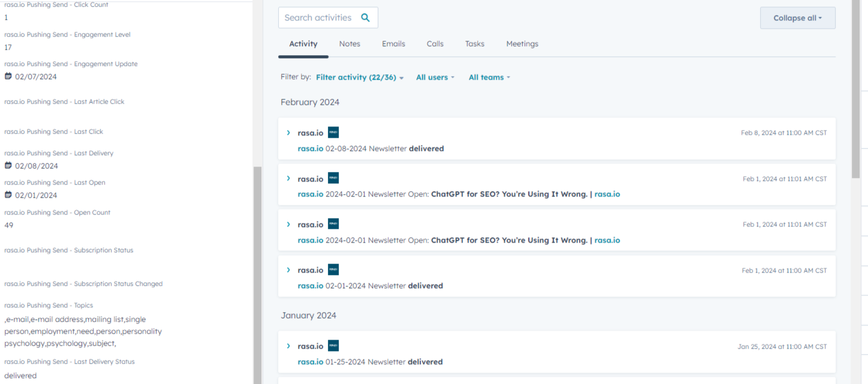The image size is (868, 384).
Task: Click the Open Count value 49
Action: 8,225
